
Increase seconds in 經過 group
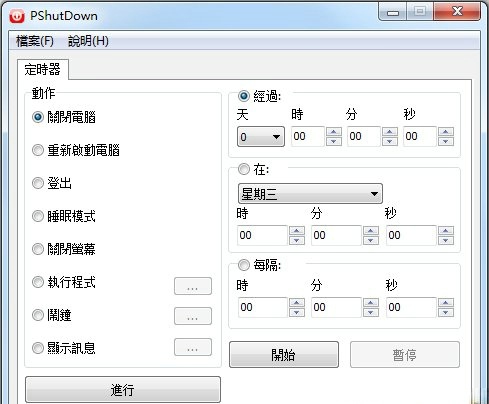tap(446, 131)
